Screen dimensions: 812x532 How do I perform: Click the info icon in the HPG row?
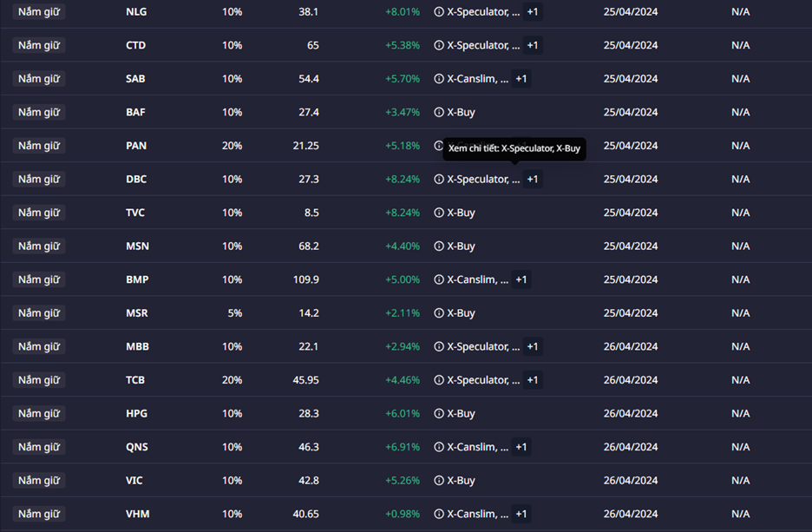[439, 414]
